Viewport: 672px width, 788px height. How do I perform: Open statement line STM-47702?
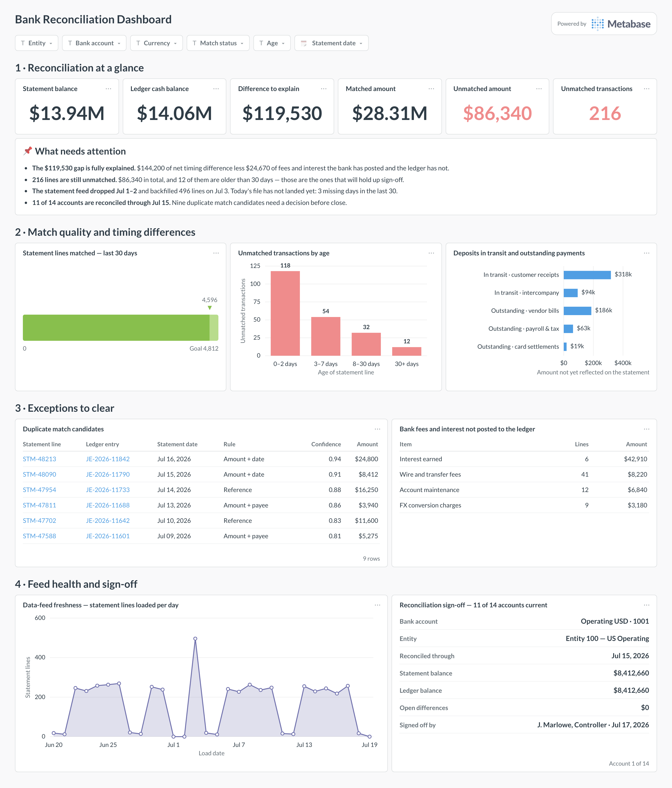[x=39, y=521]
